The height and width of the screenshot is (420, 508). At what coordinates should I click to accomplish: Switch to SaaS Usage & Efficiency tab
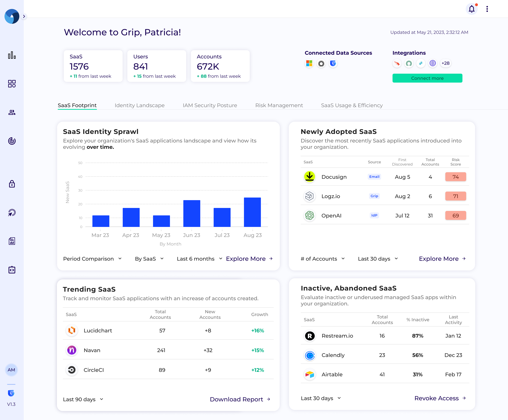(352, 105)
